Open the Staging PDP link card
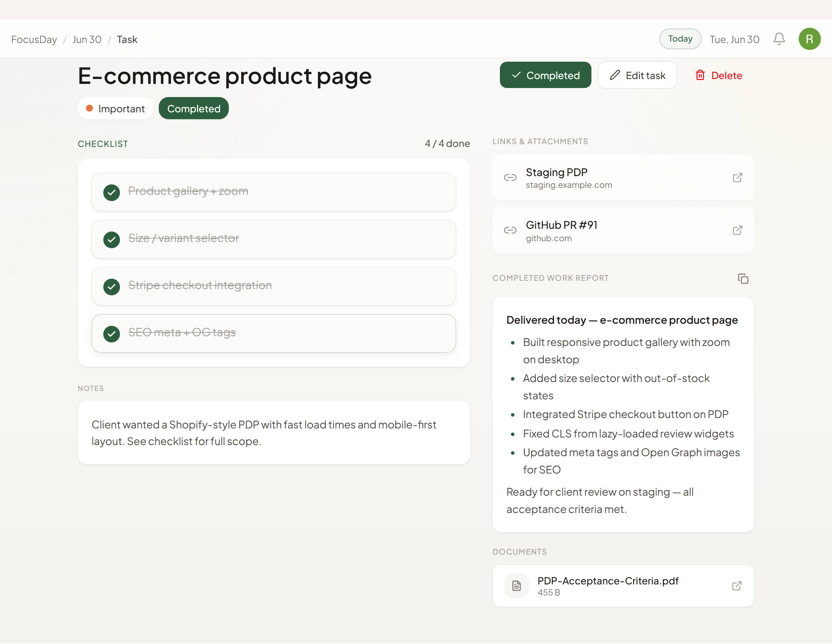The height and width of the screenshot is (644, 832). pyautogui.click(x=623, y=177)
